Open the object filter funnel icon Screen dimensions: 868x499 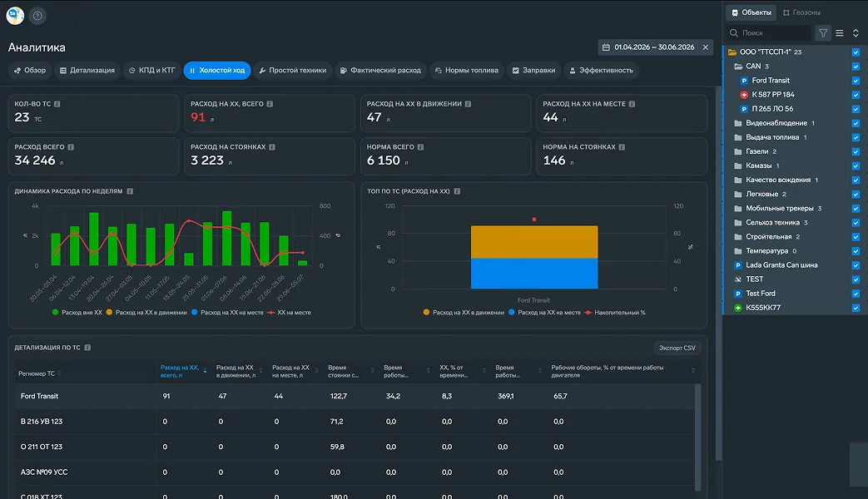pyautogui.click(x=823, y=33)
